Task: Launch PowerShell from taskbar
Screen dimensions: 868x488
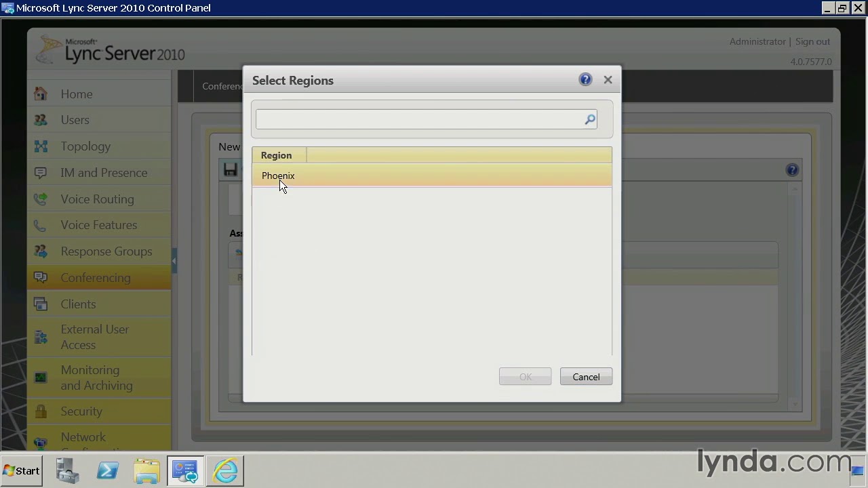Action: (107, 470)
